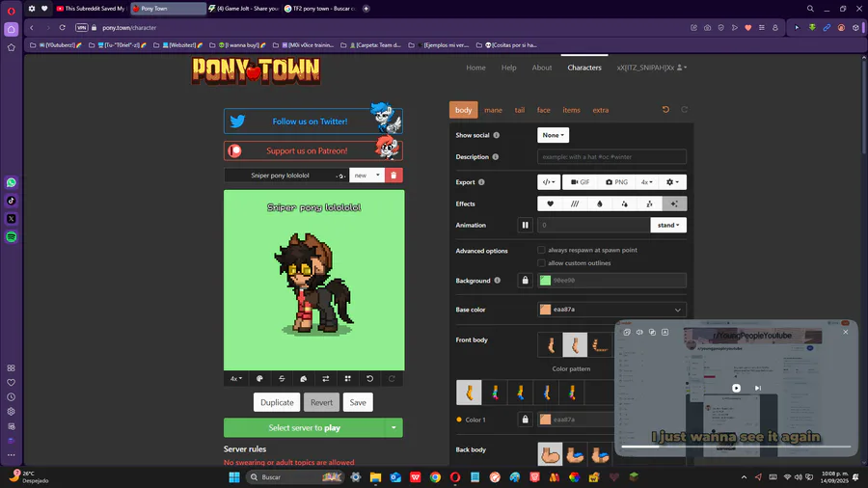Open File Explorer from the taskbar
This screenshot has width=868, height=488.
click(375, 477)
